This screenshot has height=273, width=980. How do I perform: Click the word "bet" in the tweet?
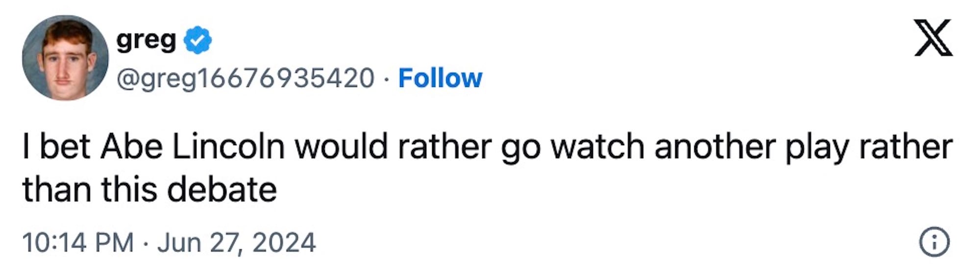(65, 147)
